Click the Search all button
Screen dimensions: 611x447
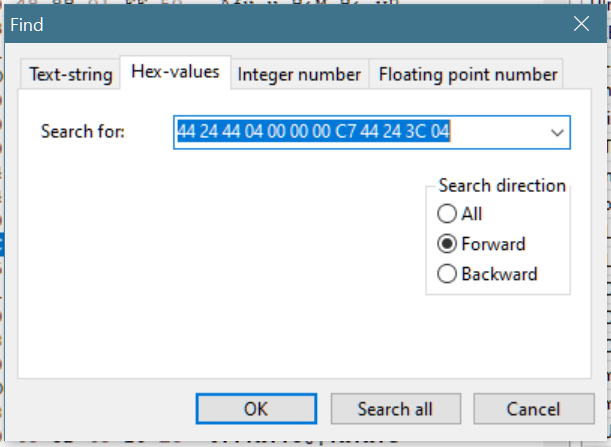(395, 408)
